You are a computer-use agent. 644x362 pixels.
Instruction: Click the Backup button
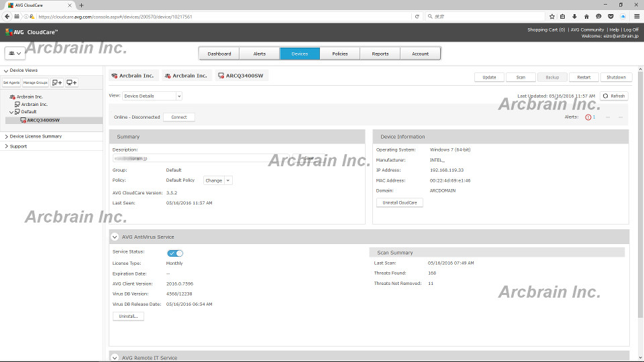[x=552, y=77]
